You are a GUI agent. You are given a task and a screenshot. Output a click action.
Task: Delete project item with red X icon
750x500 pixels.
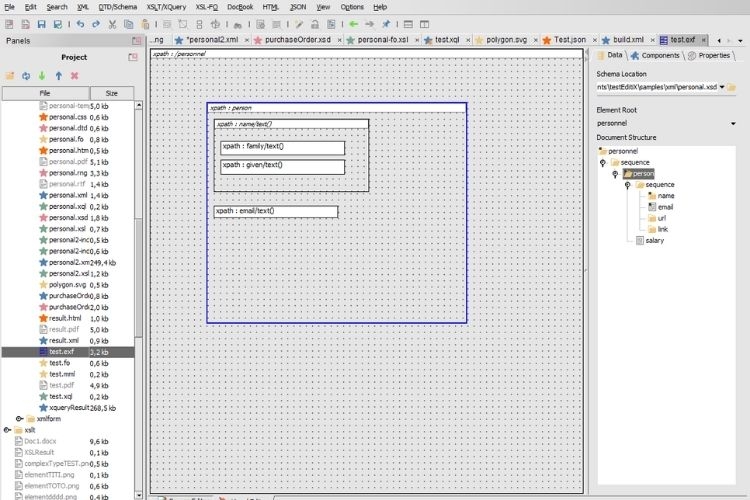point(75,76)
